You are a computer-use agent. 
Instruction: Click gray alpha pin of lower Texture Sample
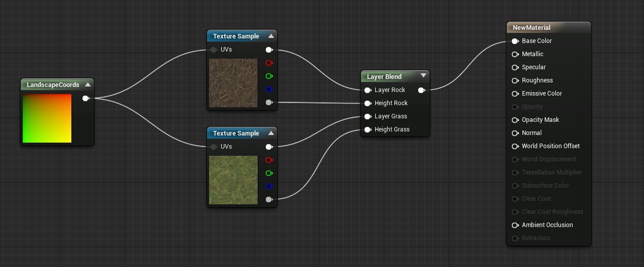(269, 200)
